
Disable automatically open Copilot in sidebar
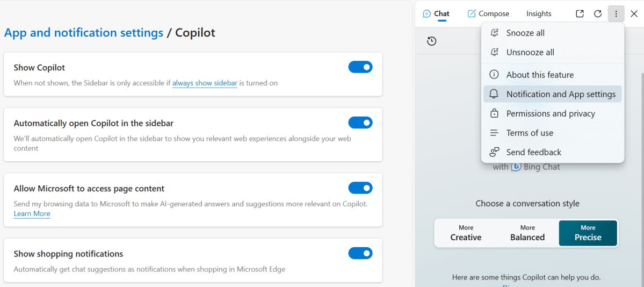[360, 123]
